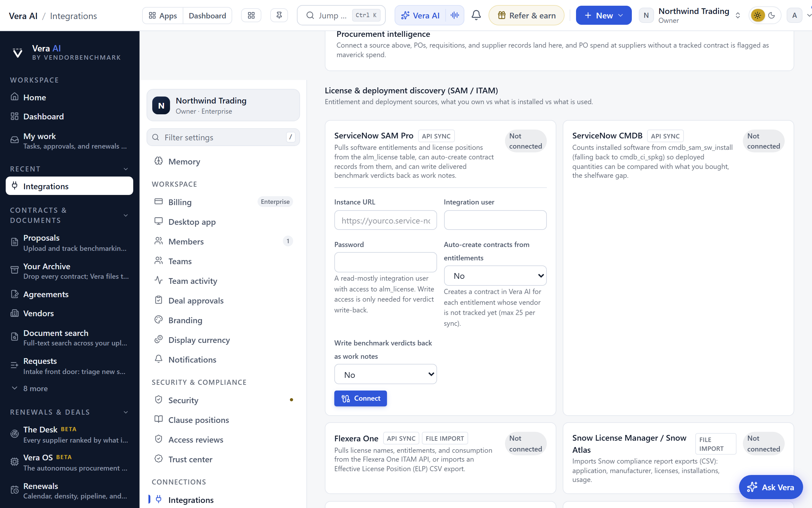Screen dimensions: 812x508
Task: Click the Filter settings search box
Action: pos(223,137)
